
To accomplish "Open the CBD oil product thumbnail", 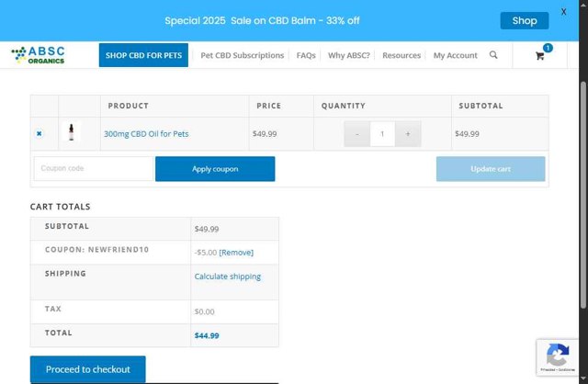I will pyautogui.click(x=72, y=133).
